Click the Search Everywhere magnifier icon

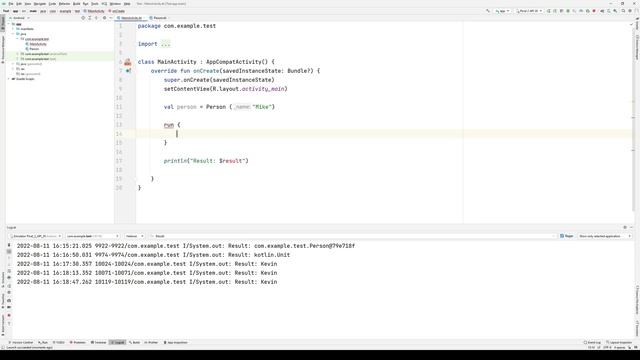623,11
